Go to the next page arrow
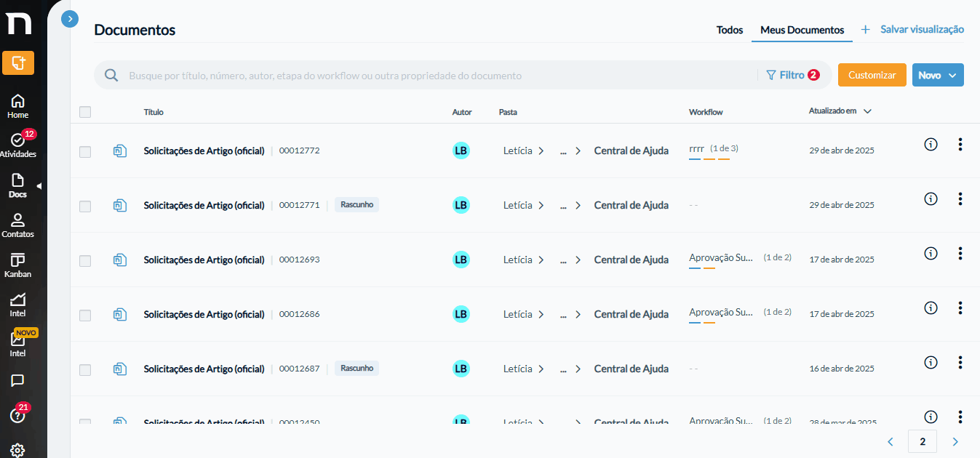 [x=955, y=441]
